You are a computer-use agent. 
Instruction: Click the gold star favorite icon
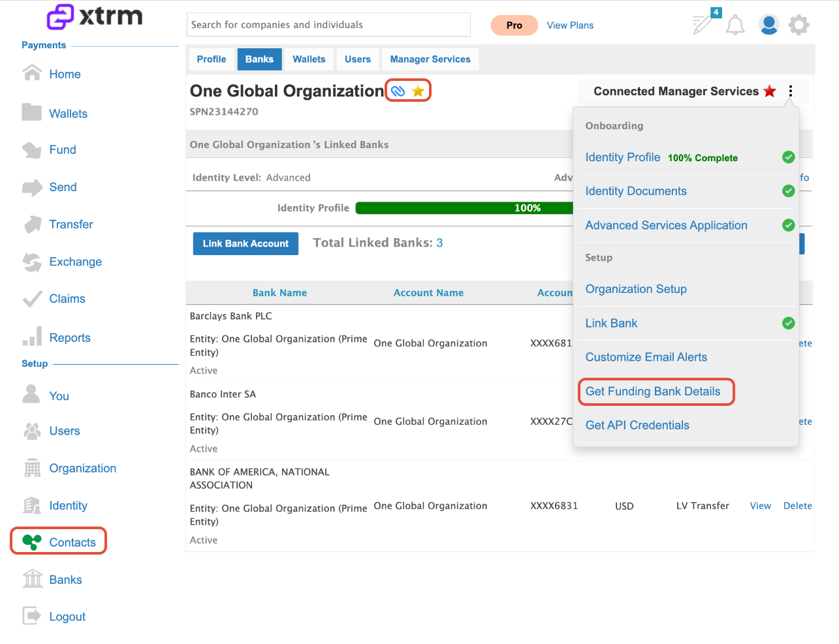(x=418, y=91)
